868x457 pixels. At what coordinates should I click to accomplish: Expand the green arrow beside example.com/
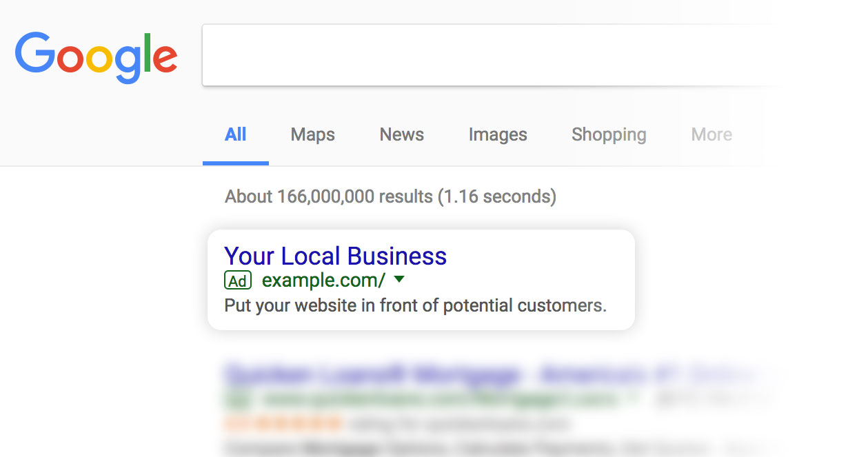pos(398,280)
